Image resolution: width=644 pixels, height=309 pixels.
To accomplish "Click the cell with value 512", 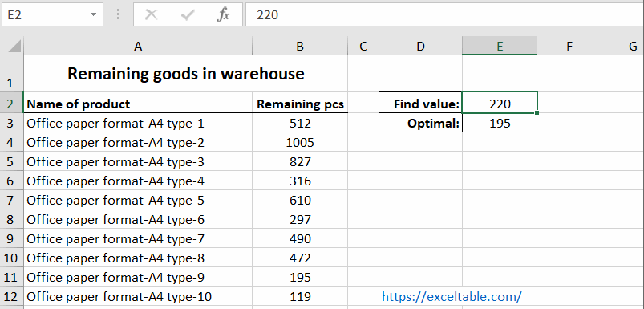I will tap(300, 123).
